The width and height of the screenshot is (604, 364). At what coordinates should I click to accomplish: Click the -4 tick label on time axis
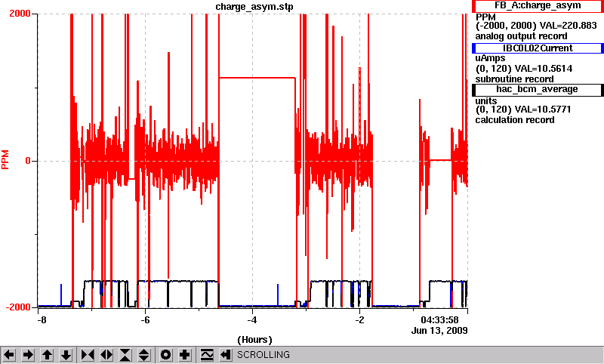click(252, 320)
